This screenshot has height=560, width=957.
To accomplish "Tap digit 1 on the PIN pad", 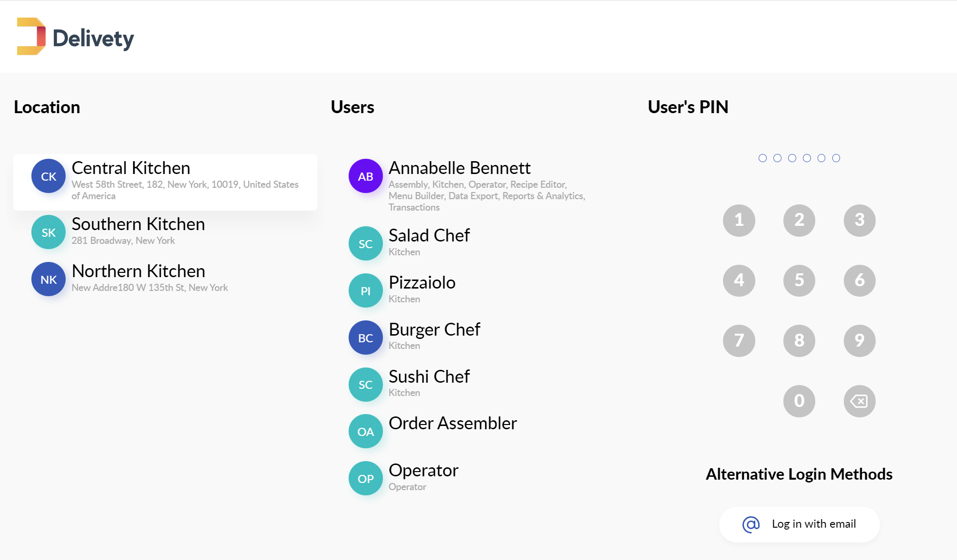I will point(739,220).
